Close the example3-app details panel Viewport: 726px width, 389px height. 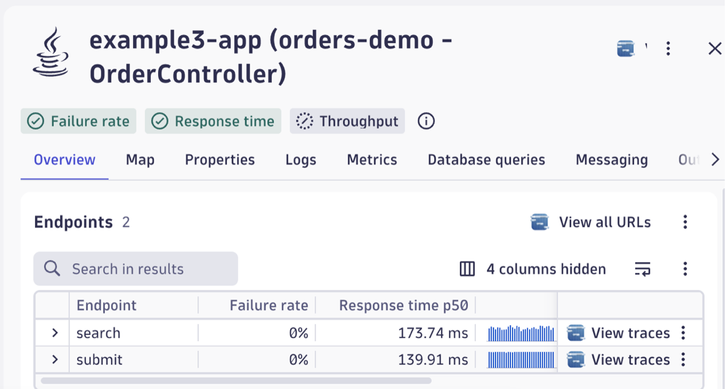click(x=715, y=48)
